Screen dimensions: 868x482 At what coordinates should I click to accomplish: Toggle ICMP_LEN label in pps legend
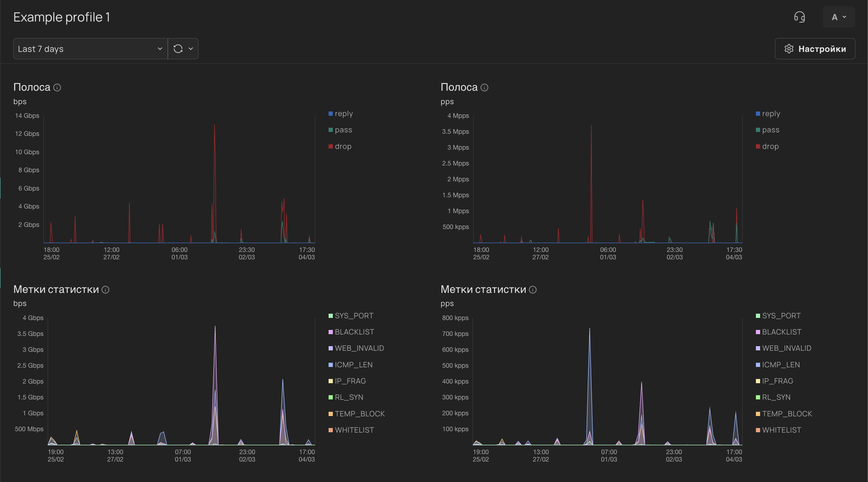pos(781,365)
